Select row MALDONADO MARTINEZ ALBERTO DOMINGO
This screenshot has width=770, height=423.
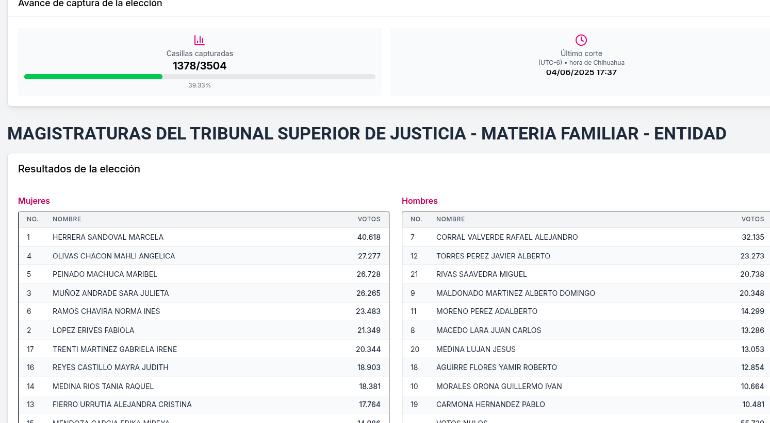click(586, 293)
